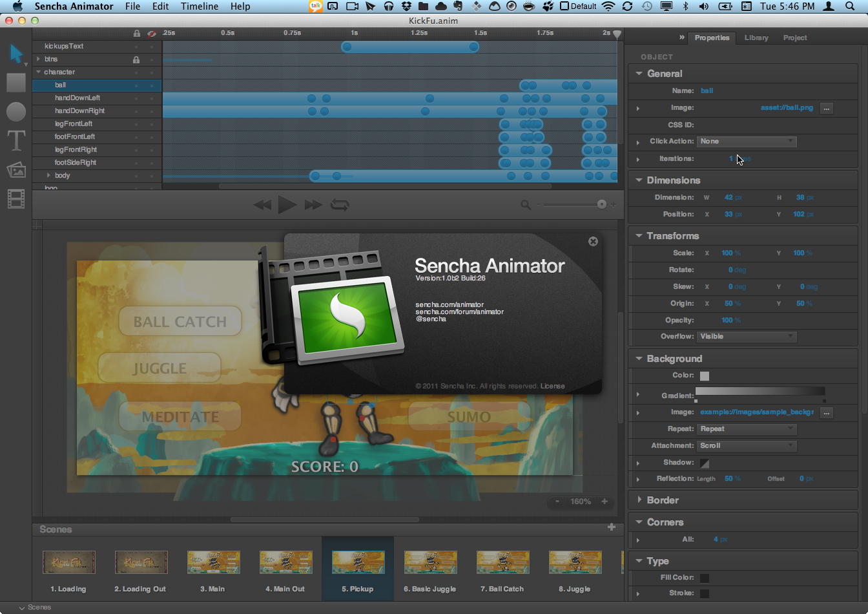Image resolution: width=868 pixels, height=614 pixels.
Task: Click the License link in about dialog
Action: pos(553,386)
